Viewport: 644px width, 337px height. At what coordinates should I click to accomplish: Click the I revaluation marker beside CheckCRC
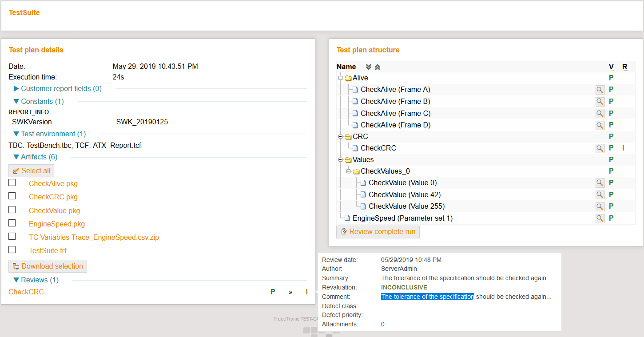306,292
